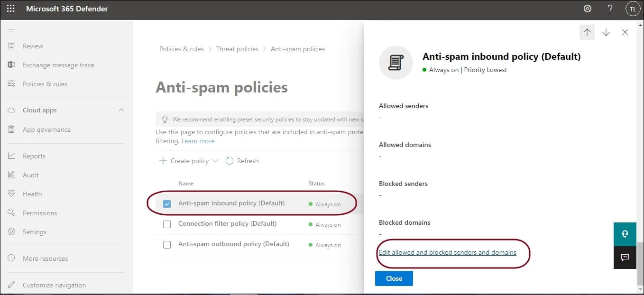Click Threat policies breadcrumb
The image size is (644, 295).
[237, 49]
